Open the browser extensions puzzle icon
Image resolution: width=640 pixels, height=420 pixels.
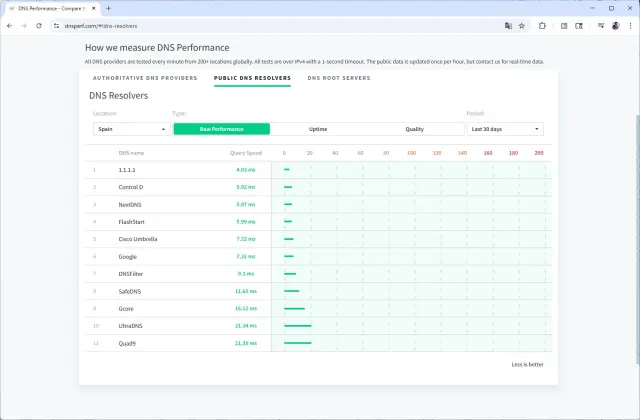[542, 25]
